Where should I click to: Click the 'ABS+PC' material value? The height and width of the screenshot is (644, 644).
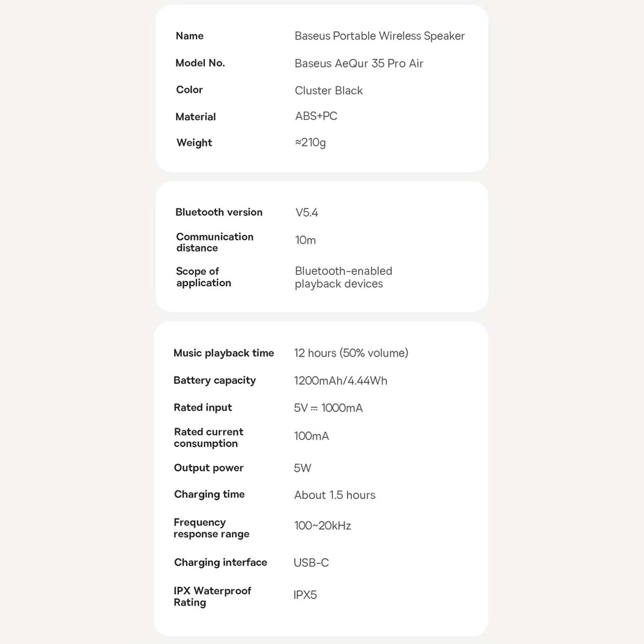[316, 116]
